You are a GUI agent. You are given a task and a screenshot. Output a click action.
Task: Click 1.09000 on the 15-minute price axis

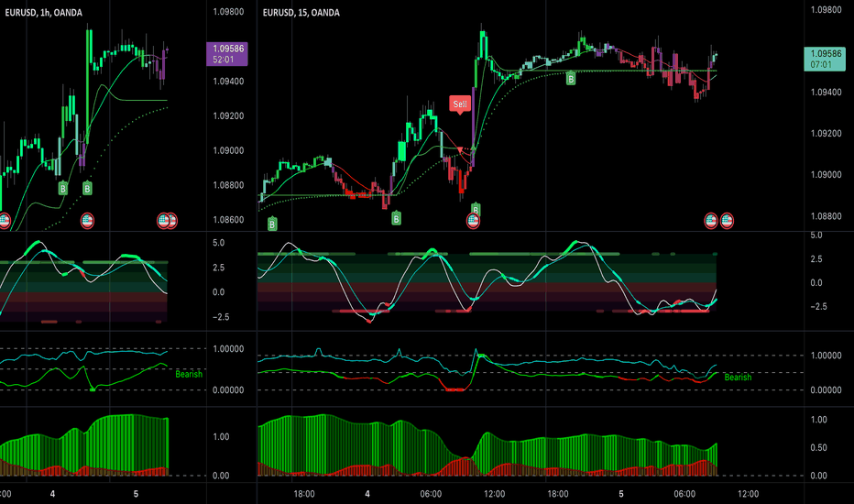[827, 174]
